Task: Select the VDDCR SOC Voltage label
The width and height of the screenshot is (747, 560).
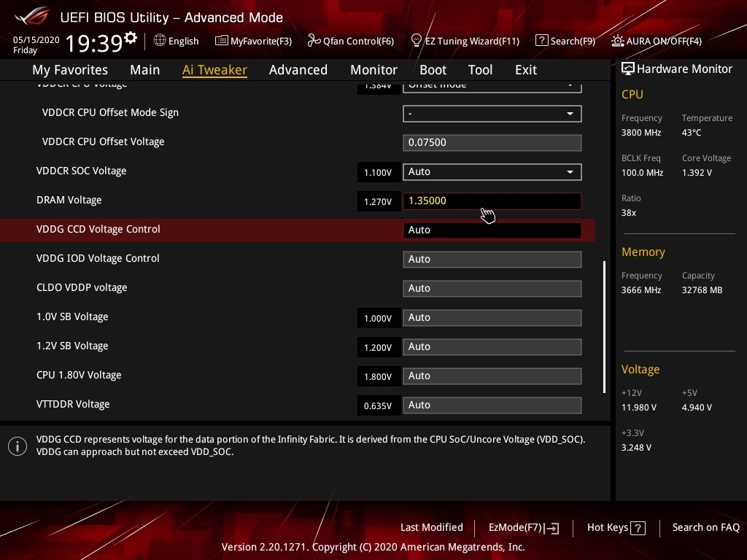Action: tap(82, 171)
